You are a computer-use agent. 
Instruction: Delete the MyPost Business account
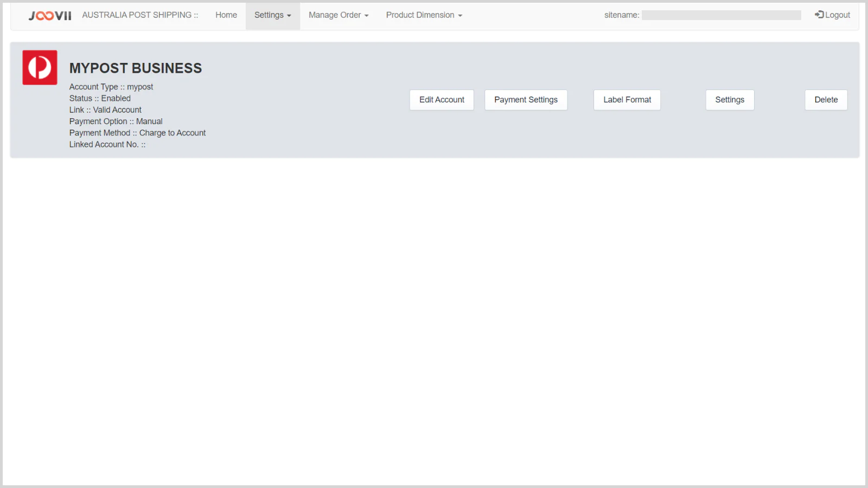826,100
